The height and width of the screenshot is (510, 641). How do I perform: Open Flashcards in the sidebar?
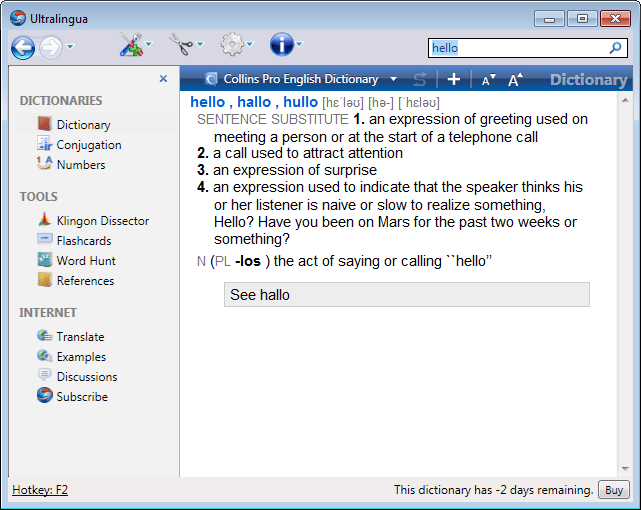pos(84,241)
